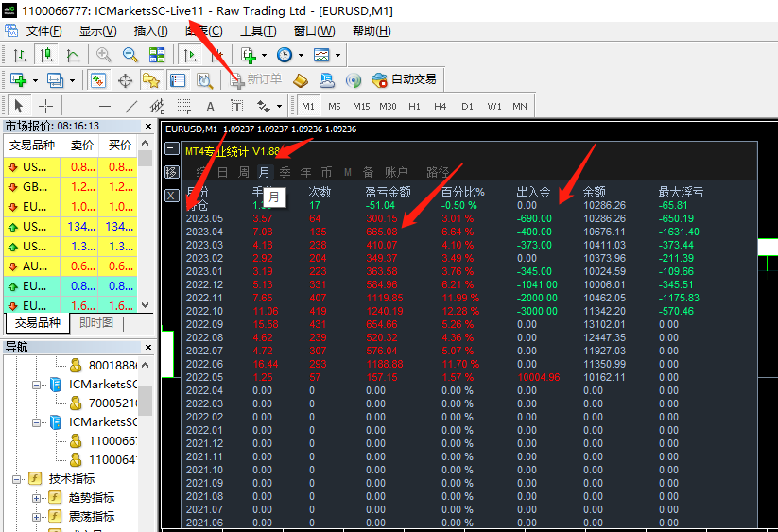
Task: Switch to line chart type
Action: (x=73, y=55)
